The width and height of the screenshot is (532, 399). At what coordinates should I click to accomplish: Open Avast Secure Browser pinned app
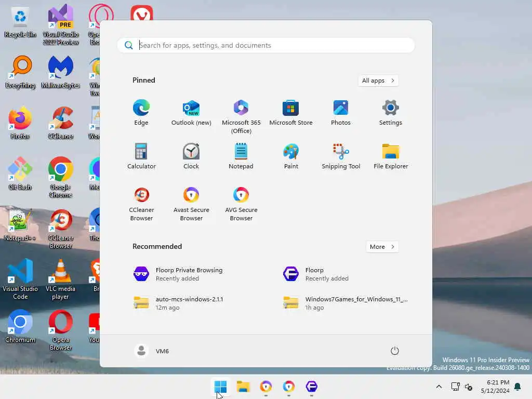pyautogui.click(x=191, y=204)
